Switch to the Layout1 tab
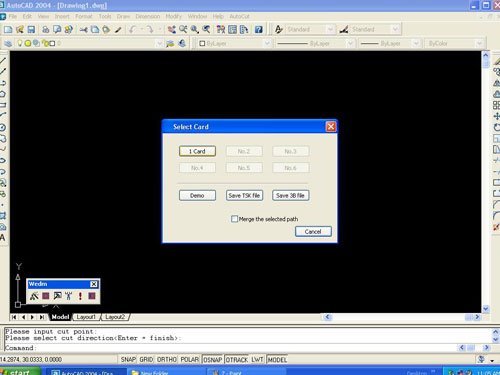The image size is (500, 375). click(86, 317)
